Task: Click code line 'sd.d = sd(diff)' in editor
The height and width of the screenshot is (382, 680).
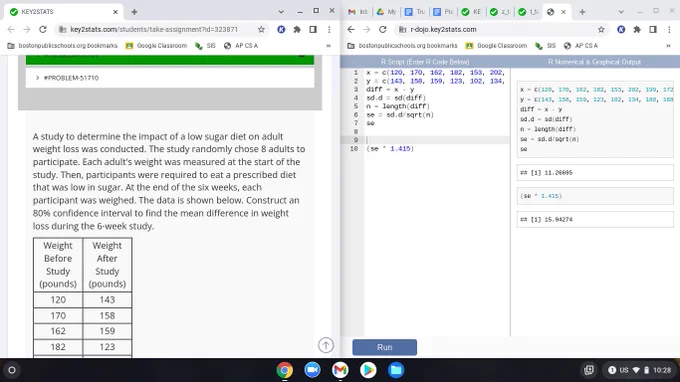Action: point(396,98)
